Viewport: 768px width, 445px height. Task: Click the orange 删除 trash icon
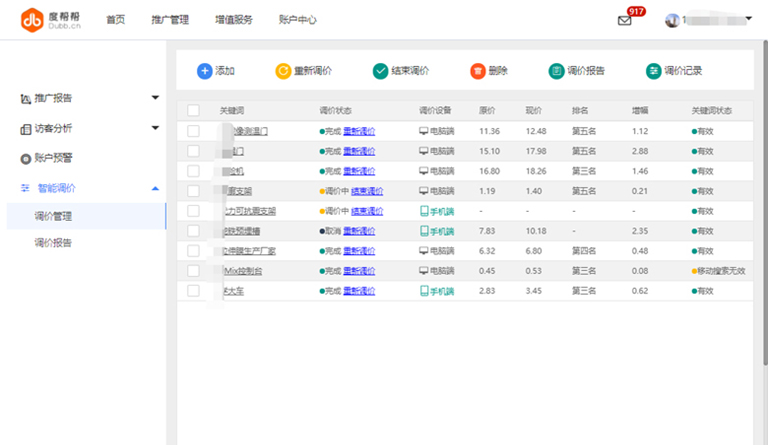point(477,71)
